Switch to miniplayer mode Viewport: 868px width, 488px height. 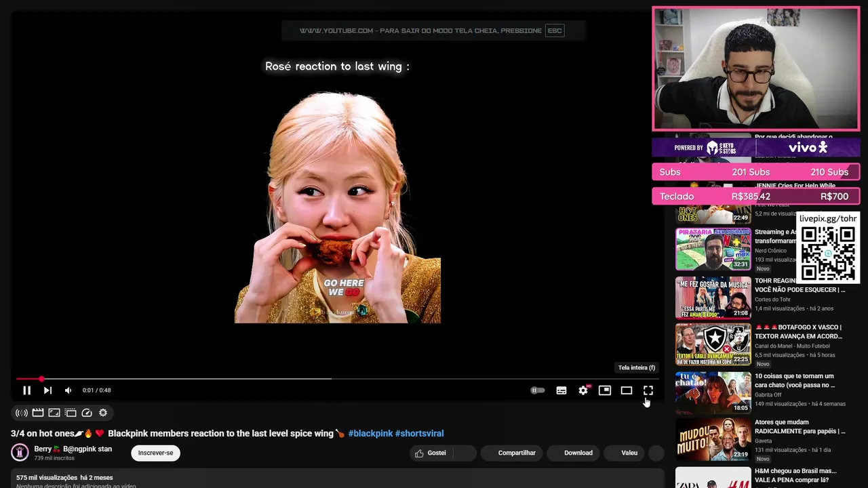pos(605,390)
